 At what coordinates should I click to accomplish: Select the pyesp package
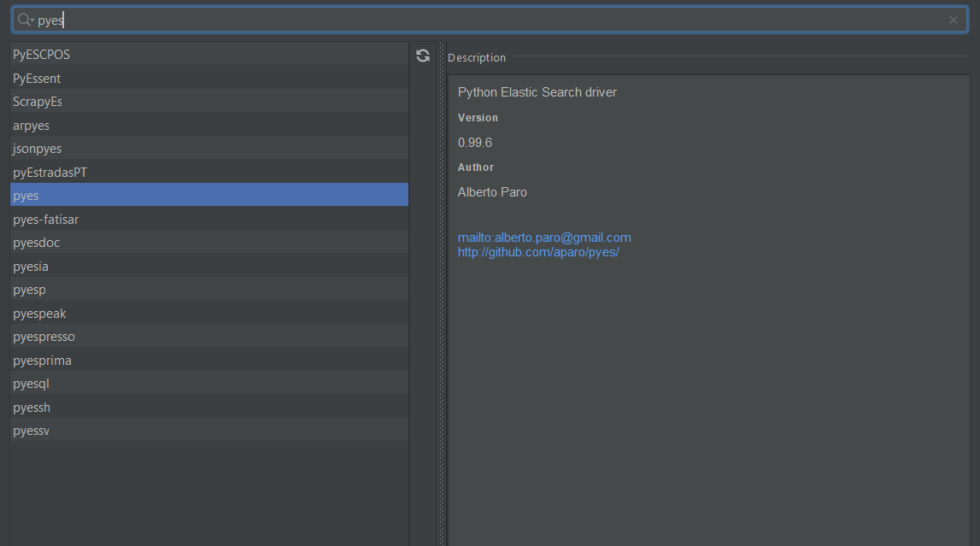coord(209,290)
